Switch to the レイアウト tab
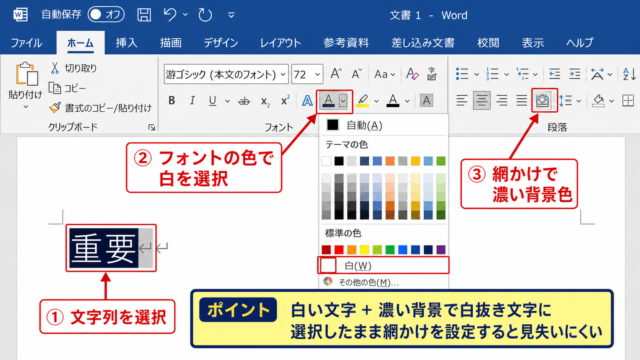Viewport: 640px width, 360px height. [280, 43]
